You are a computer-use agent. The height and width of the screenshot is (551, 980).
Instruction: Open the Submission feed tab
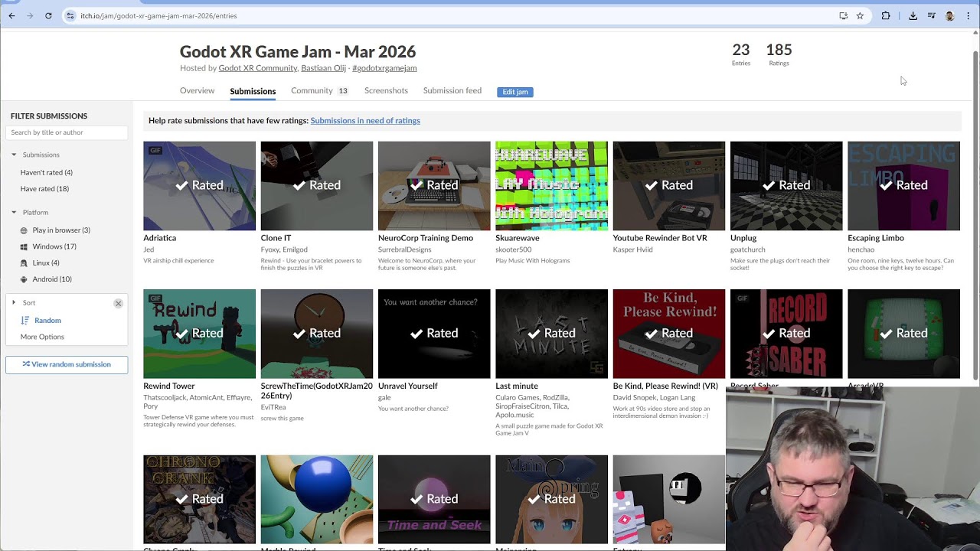point(452,91)
